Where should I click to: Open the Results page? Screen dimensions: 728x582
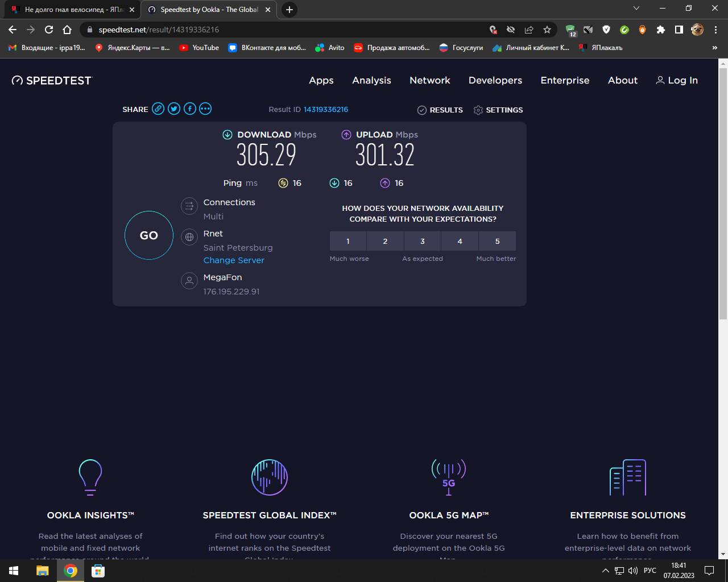(440, 110)
